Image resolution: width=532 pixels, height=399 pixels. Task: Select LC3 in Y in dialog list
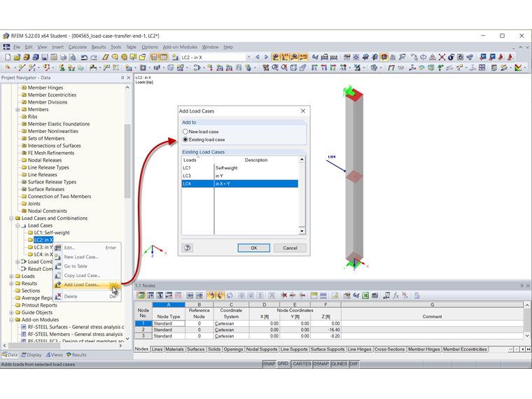(240, 176)
